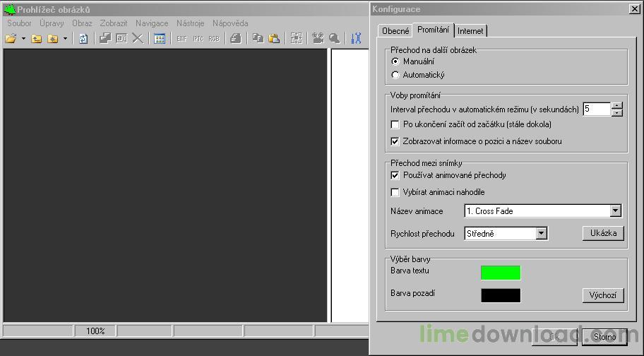Open the Nástroje menu

[191, 23]
